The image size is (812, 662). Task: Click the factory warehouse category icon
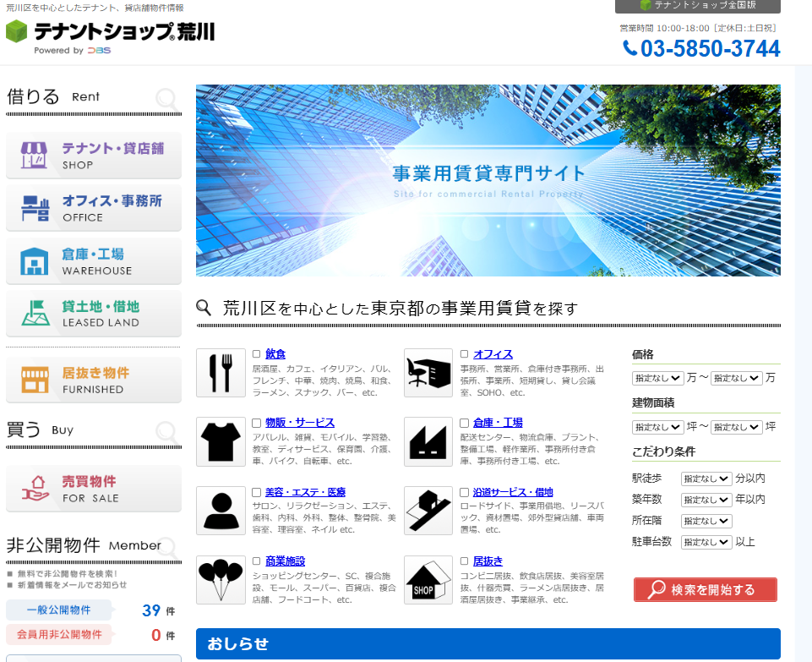click(428, 441)
